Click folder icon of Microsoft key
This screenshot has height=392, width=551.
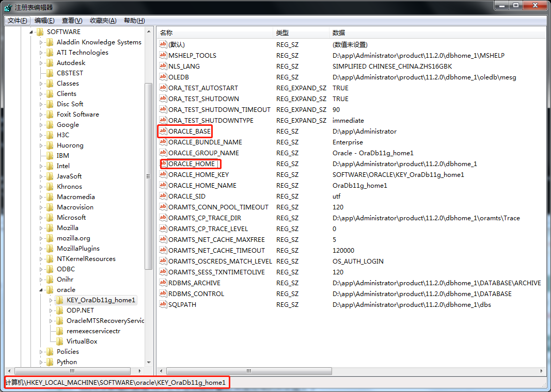click(50, 218)
